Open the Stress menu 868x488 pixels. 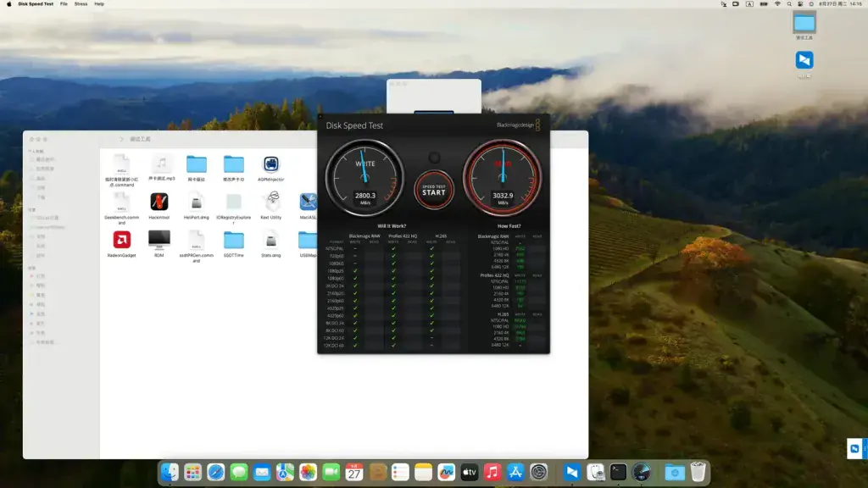tap(81, 4)
